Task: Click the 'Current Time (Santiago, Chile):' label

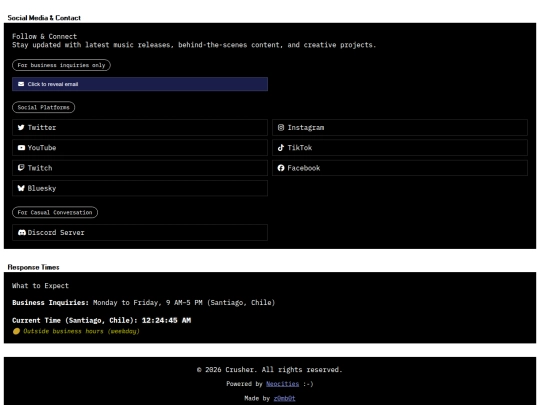Action: 75,320
